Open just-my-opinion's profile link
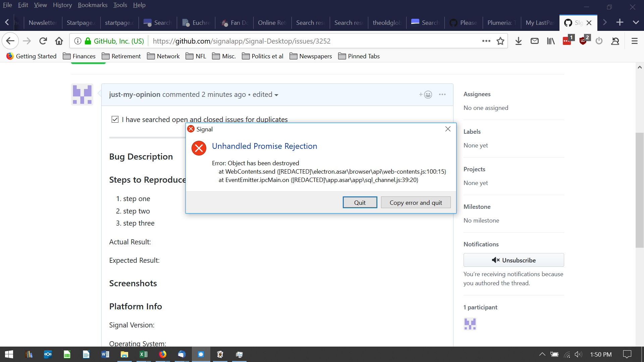The height and width of the screenshot is (362, 644). [x=135, y=95]
